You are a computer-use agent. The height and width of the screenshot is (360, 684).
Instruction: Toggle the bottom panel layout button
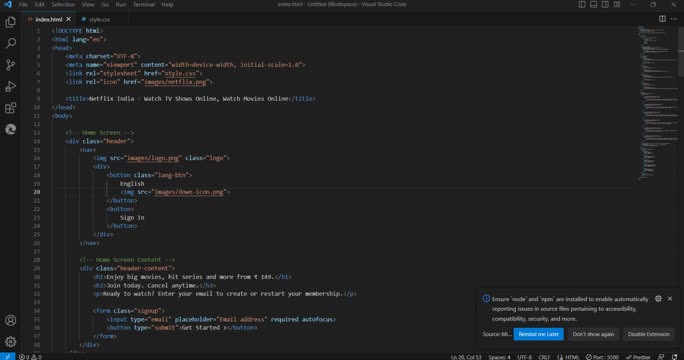tap(594, 4)
